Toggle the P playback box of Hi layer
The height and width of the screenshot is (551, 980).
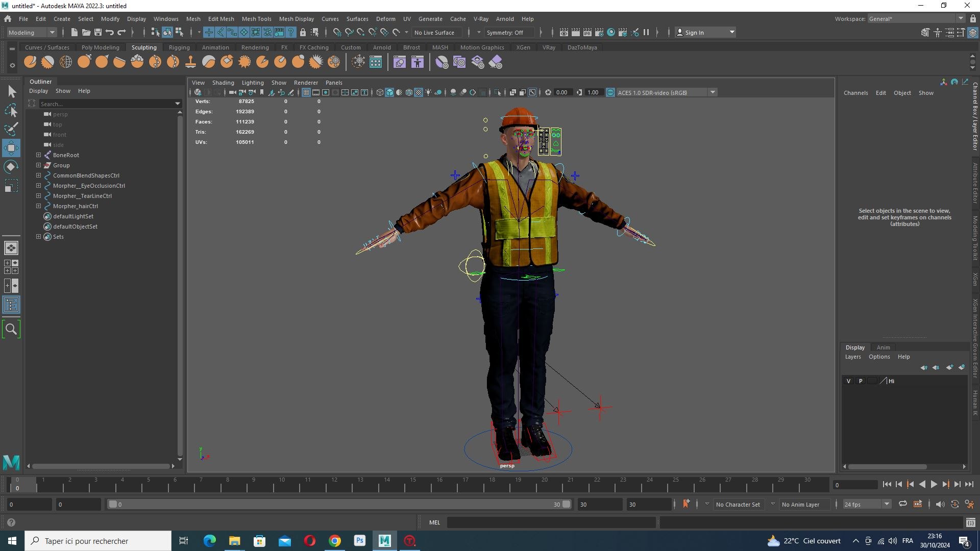tap(860, 381)
